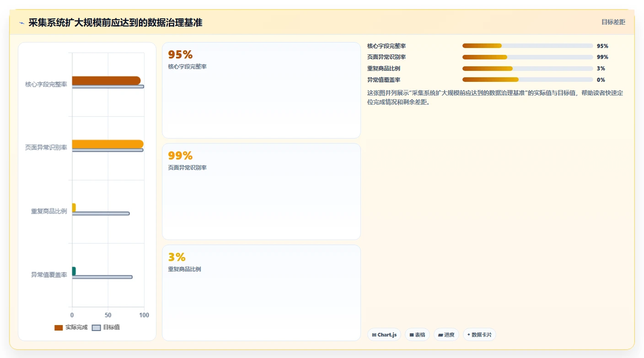644x358 pixels.
Task: Click the small teal 异常值覆盖率 actual bar
Action: tap(74, 271)
